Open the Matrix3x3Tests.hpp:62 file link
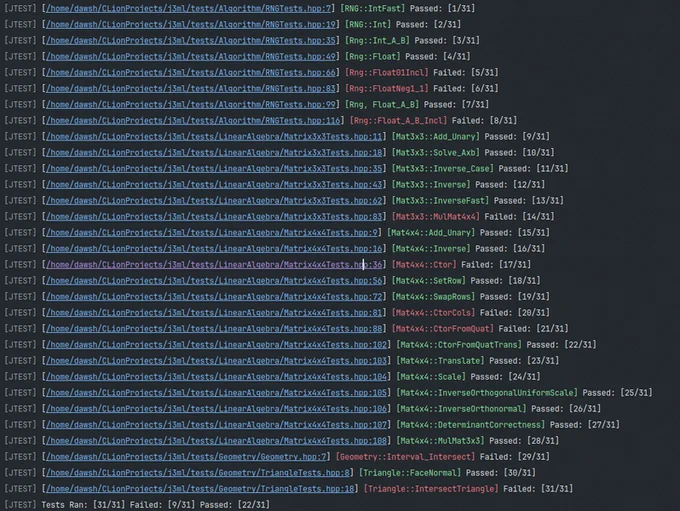The width and height of the screenshot is (680, 511). (x=215, y=201)
